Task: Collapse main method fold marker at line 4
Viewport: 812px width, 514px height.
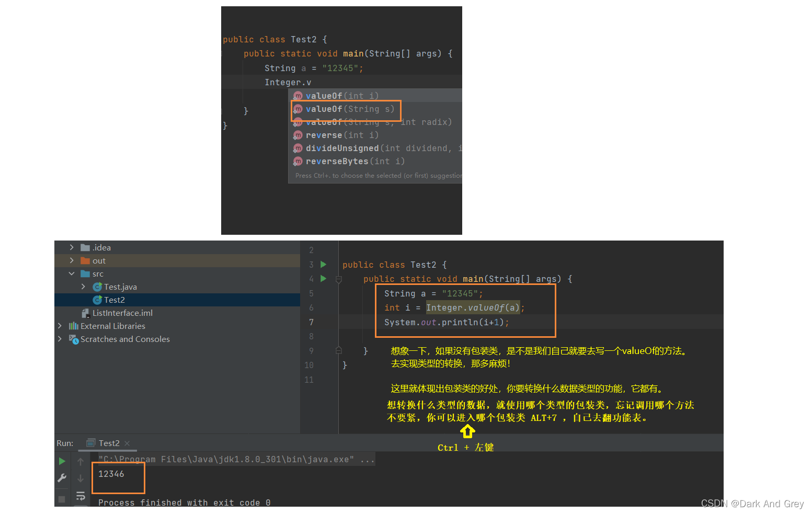Action: click(338, 280)
